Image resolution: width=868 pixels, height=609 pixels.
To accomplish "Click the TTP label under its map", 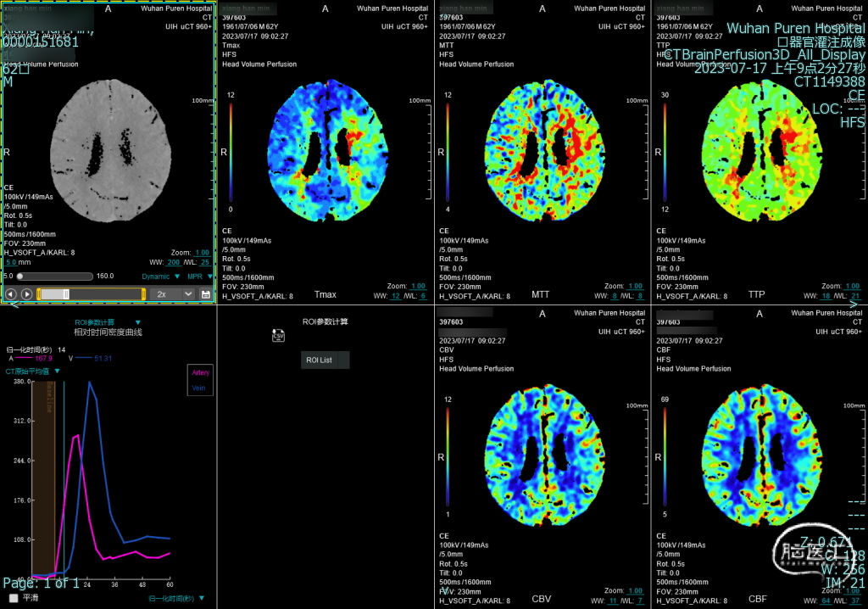I will [x=757, y=295].
